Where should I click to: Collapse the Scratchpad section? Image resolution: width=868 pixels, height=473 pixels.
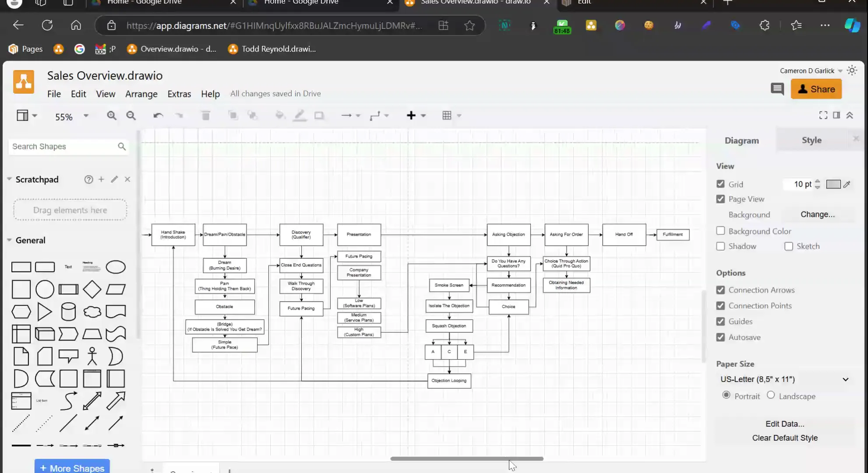(x=9, y=179)
